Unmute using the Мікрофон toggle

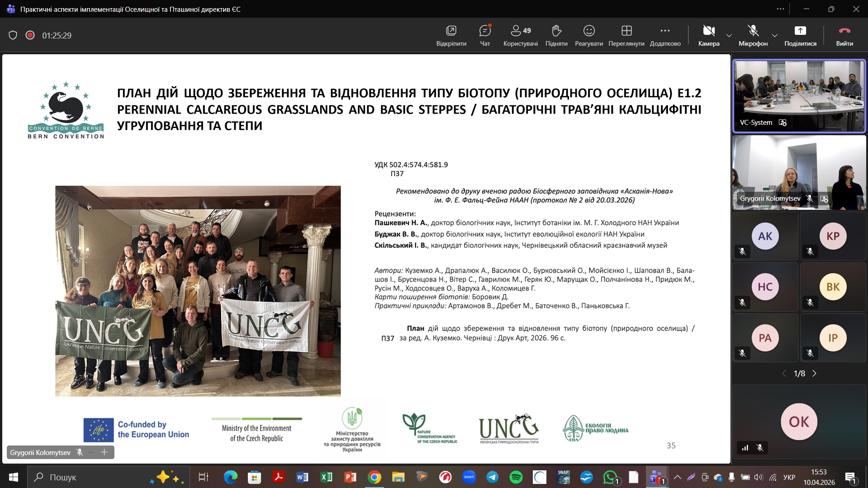[x=753, y=35]
